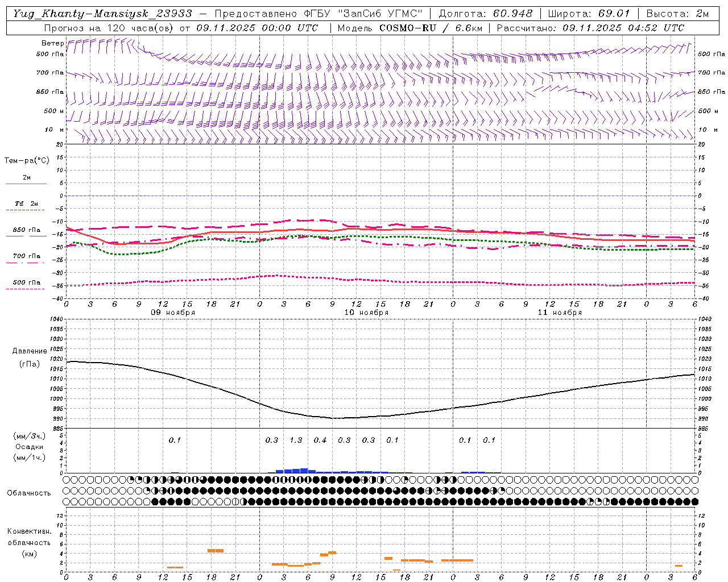Click the Широта: 69.01 value

589,14
